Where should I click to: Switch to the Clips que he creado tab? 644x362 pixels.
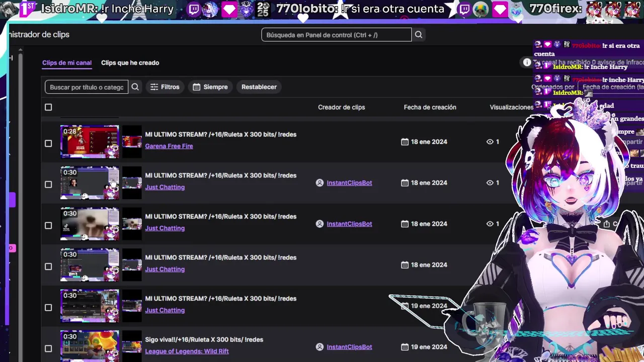tap(130, 63)
